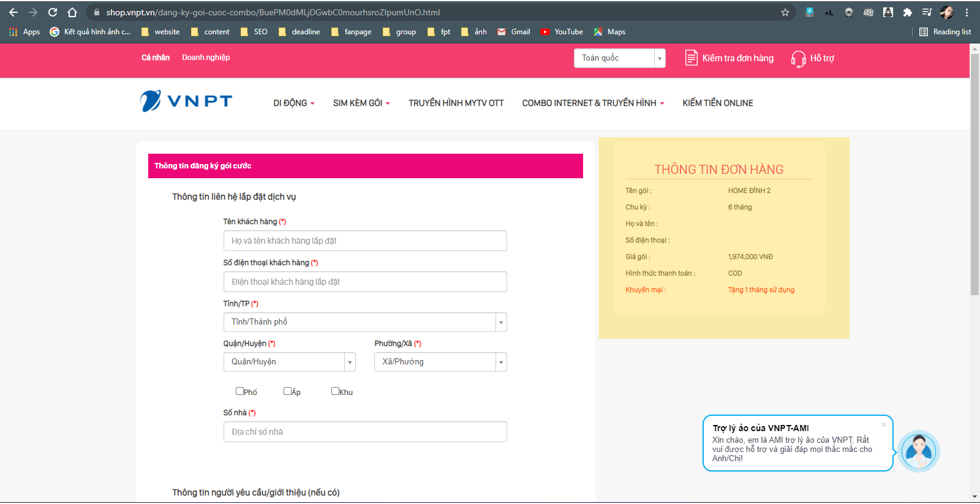Image resolution: width=980 pixels, height=504 pixels.
Task: Open the hat-and-coat figure extension icon
Action: coord(888,12)
